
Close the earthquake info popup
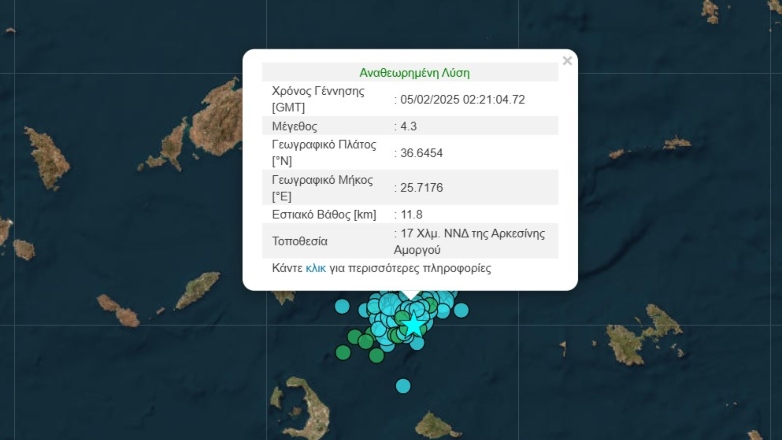pyautogui.click(x=567, y=61)
